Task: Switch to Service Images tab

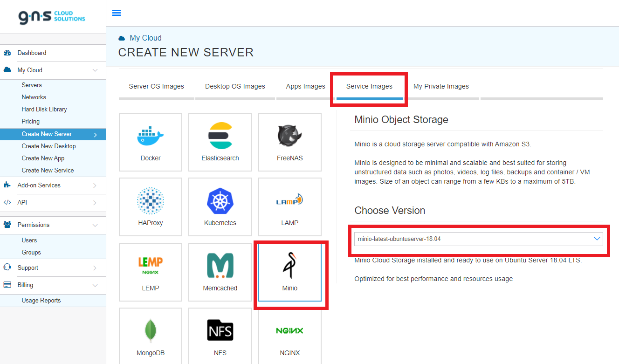Action: tap(369, 86)
